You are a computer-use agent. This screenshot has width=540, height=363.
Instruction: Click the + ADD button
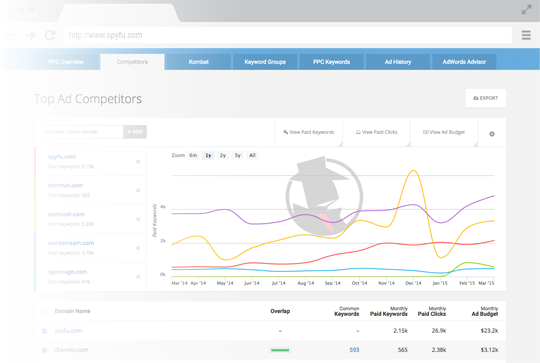tap(135, 132)
